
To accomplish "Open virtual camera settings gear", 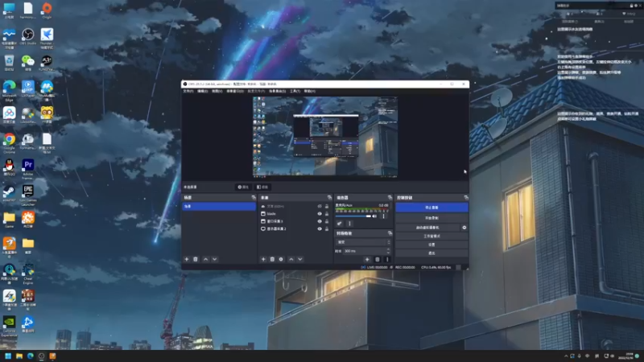I will pos(464,228).
